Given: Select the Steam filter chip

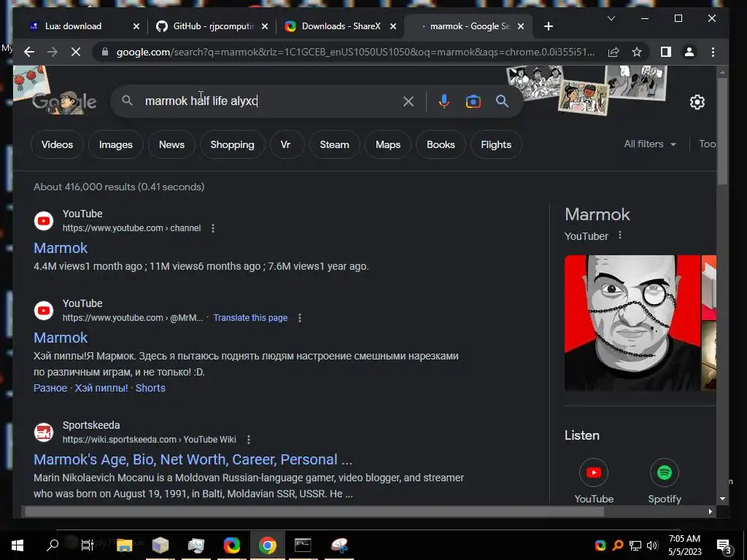Looking at the screenshot, I should (x=334, y=144).
